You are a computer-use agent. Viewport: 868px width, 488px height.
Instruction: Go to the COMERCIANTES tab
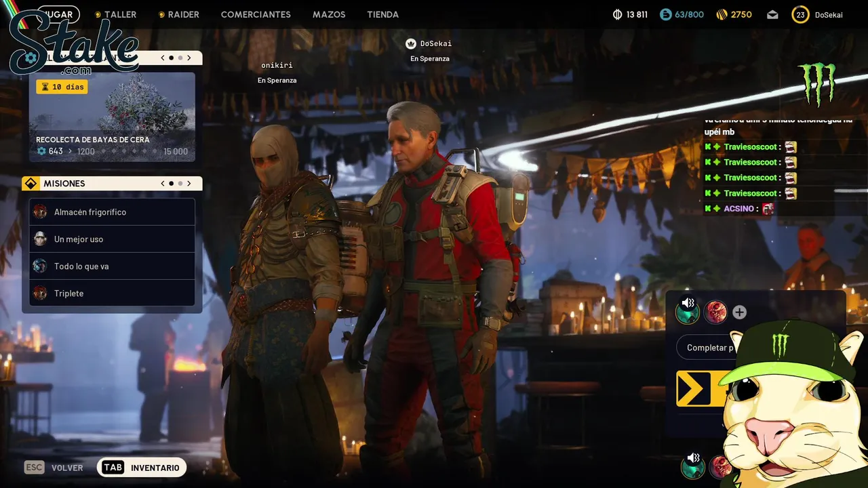pyautogui.click(x=256, y=14)
